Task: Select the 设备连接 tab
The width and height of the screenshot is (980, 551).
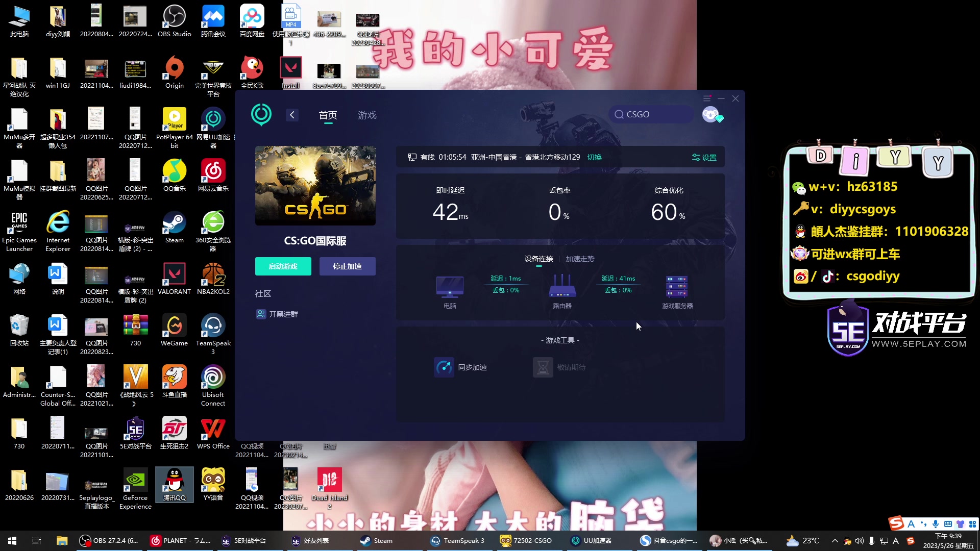Action: 538,259
